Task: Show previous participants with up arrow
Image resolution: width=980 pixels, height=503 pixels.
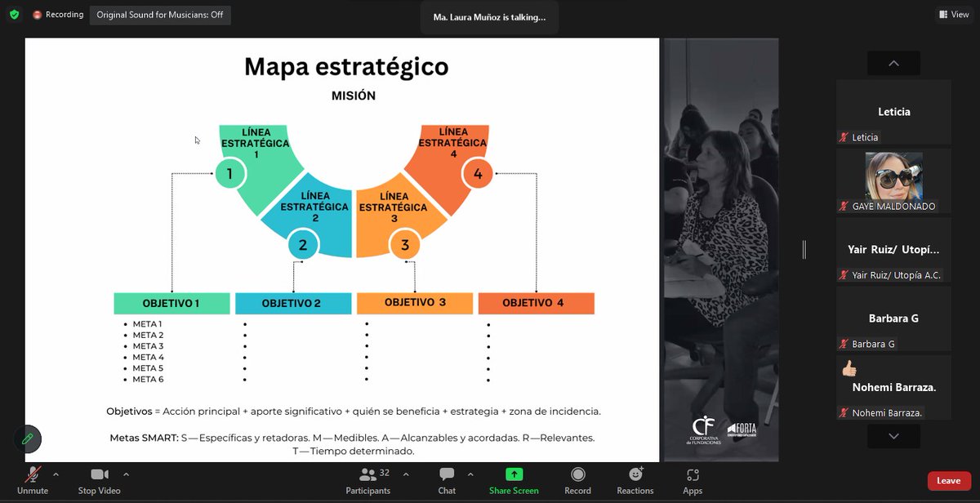Action: tap(893, 63)
